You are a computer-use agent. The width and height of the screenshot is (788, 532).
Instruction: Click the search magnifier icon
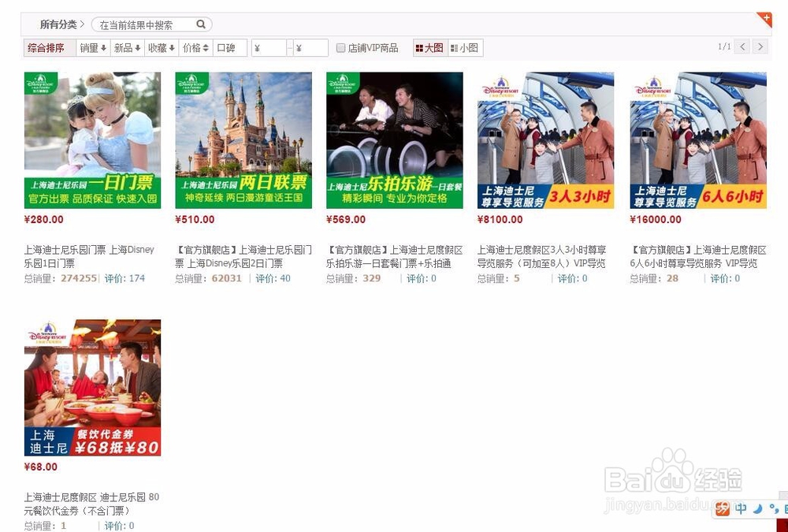coord(201,24)
